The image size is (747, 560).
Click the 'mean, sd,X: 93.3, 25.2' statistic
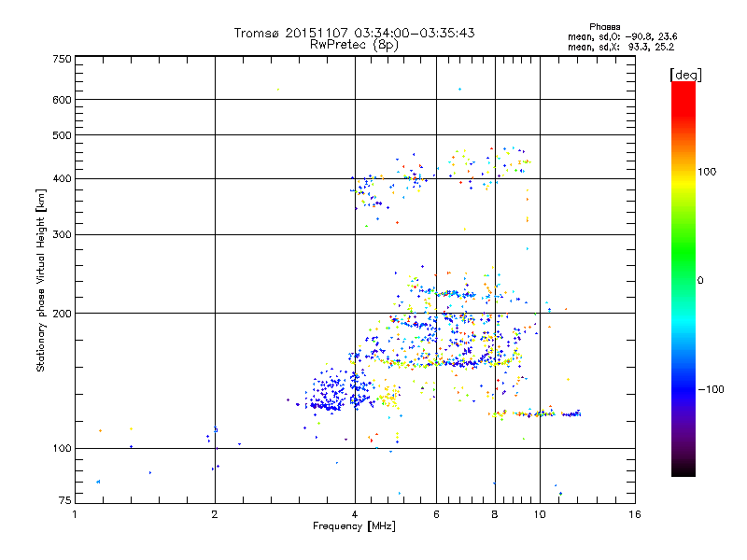(x=621, y=47)
